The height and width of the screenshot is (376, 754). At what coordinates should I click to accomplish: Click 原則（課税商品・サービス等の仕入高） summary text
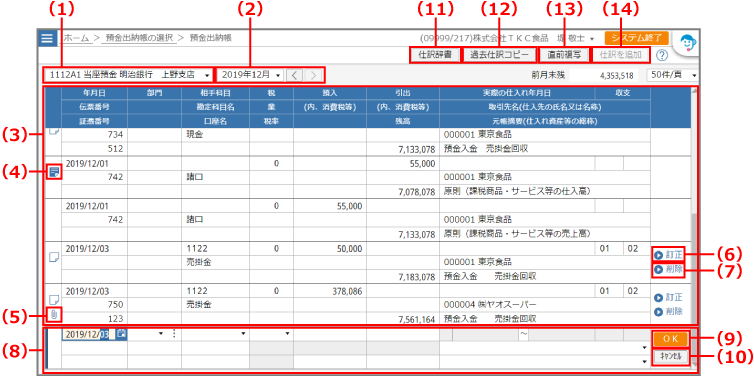click(x=516, y=192)
